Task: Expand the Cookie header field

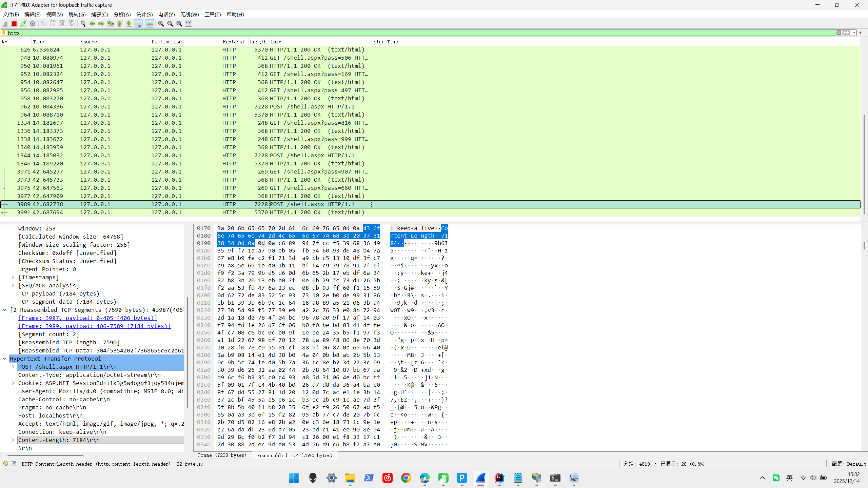Action: pos(13,383)
